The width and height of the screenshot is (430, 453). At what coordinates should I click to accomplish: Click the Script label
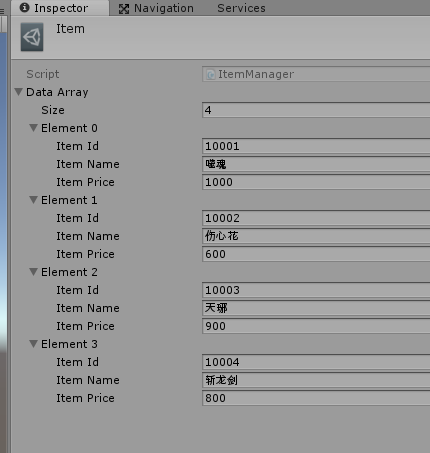(x=43, y=74)
